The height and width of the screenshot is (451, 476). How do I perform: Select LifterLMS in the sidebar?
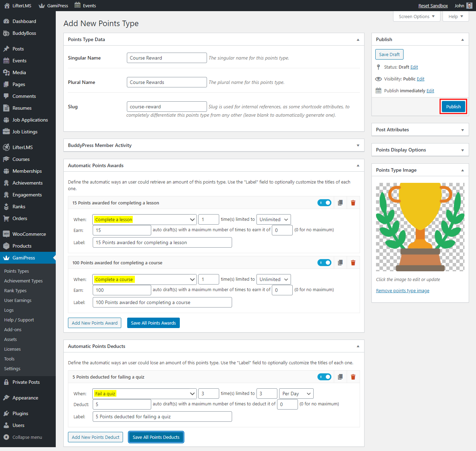22,147
